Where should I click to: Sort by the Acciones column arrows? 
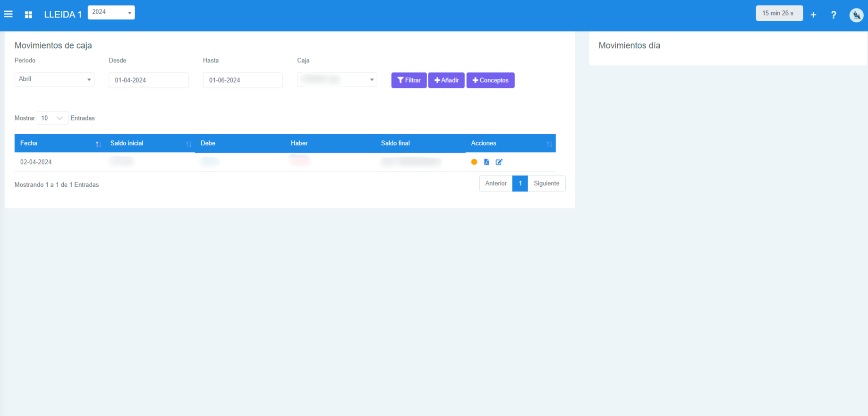549,144
